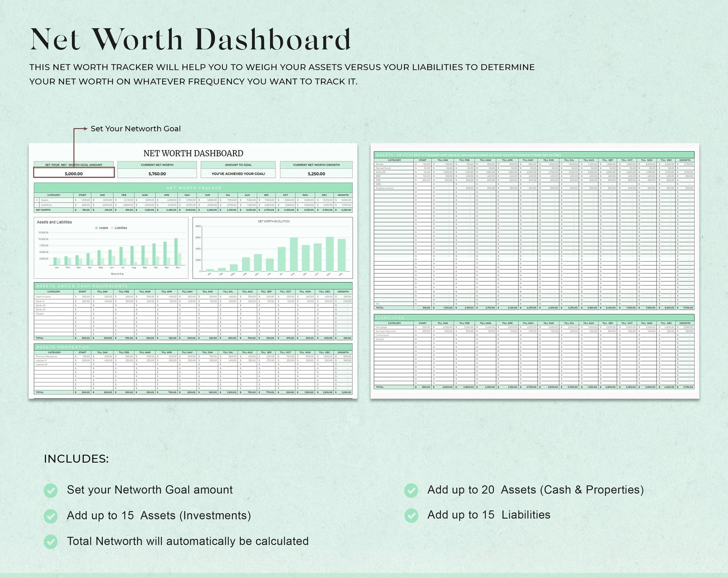
Task: Click the "INCLUDES:" heading
Action: tap(76, 459)
